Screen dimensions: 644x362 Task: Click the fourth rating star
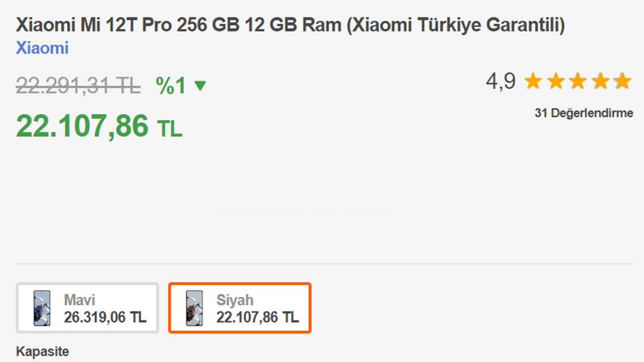tap(600, 81)
